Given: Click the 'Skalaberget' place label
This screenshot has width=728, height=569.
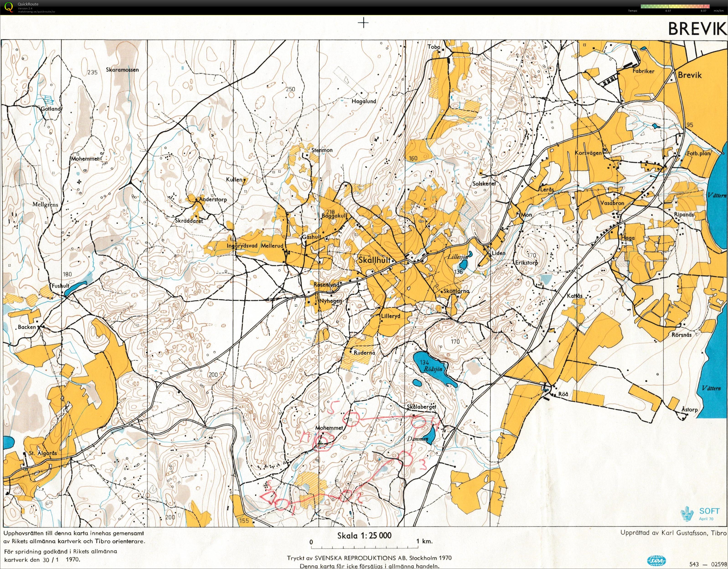Looking at the screenshot, I should tap(422, 407).
